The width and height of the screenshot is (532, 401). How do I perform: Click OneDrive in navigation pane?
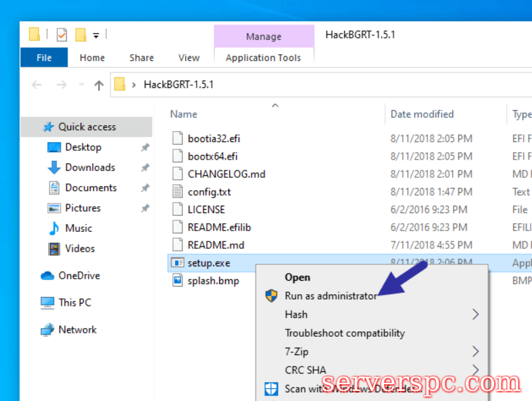[x=78, y=275]
